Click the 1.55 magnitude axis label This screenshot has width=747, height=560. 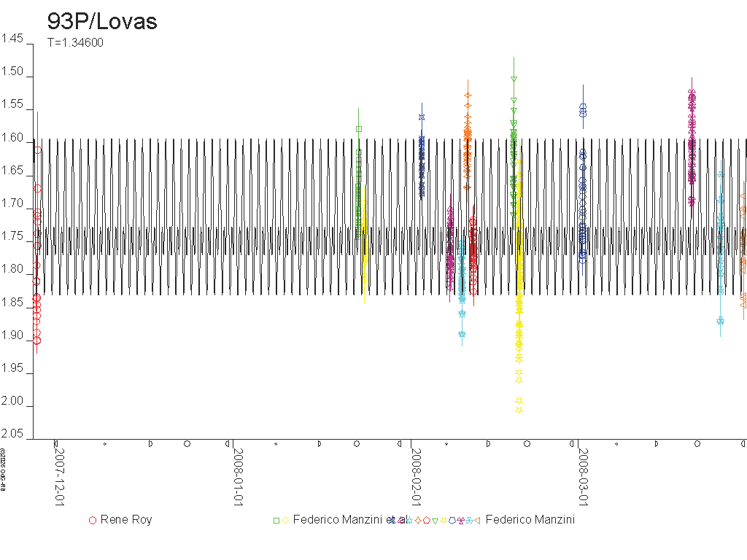(12, 104)
